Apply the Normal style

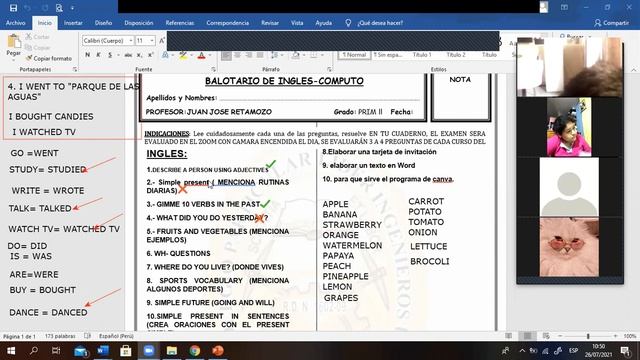[354, 54]
